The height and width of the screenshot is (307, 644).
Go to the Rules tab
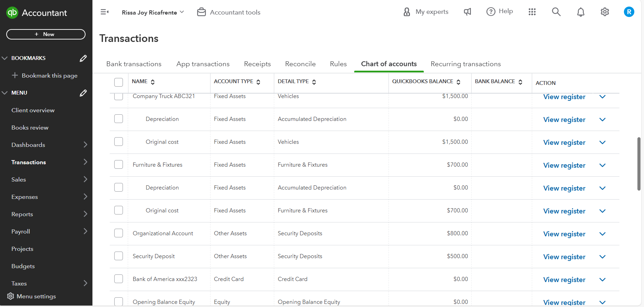tap(338, 64)
